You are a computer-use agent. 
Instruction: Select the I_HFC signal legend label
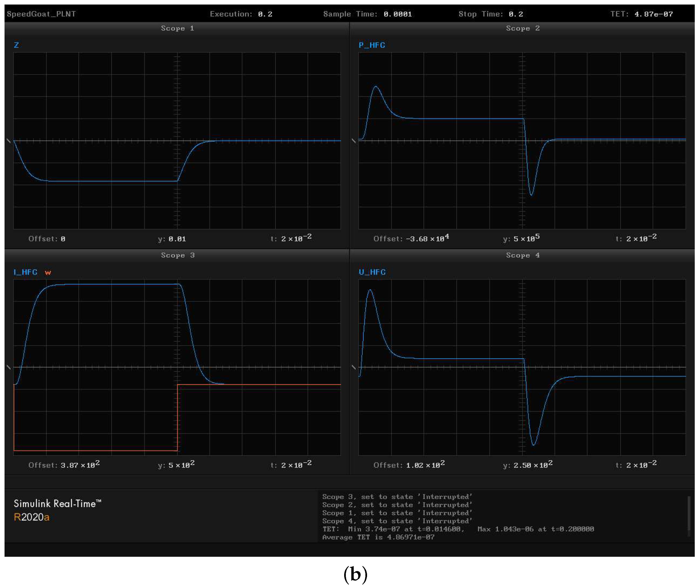pyautogui.click(x=25, y=272)
